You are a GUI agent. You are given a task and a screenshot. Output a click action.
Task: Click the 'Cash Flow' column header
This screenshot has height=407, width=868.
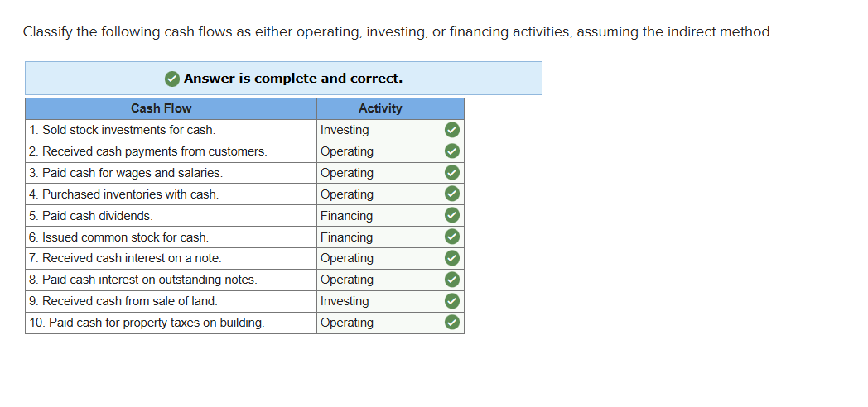tap(161, 108)
